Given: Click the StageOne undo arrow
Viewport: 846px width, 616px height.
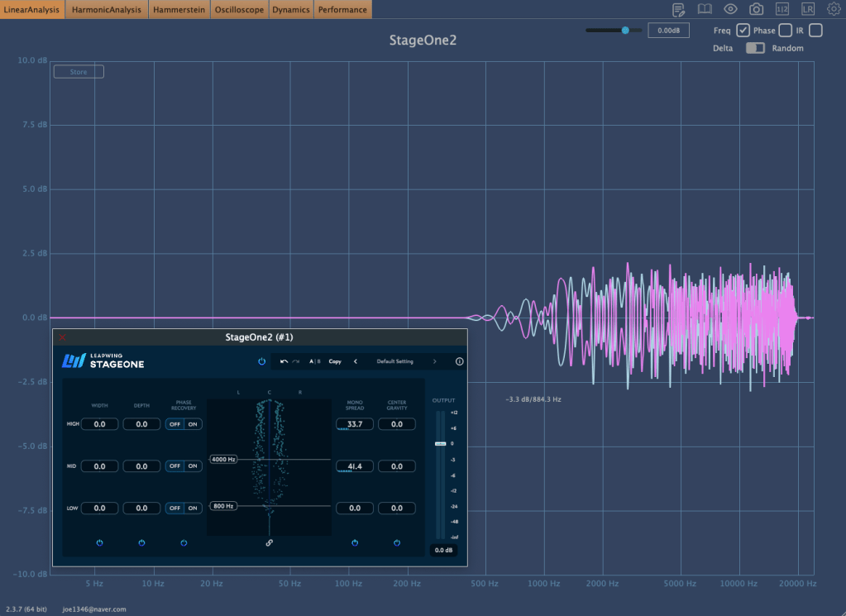Looking at the screenshot, I should point(284,361).
